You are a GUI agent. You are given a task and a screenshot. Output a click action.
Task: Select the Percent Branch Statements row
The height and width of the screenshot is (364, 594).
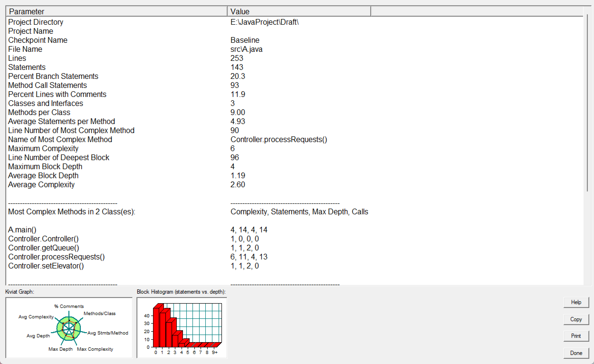pos(53,76)
